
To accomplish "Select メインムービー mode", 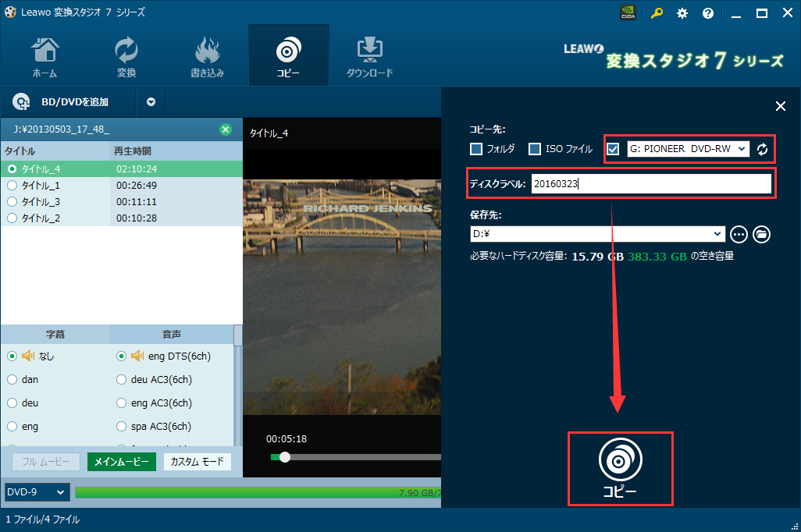I will click(x=122, y=461).
